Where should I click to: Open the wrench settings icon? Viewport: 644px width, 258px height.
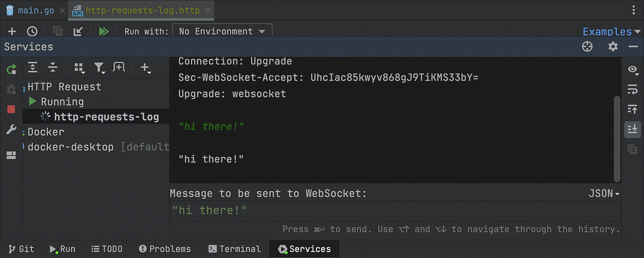click(11, 130)
